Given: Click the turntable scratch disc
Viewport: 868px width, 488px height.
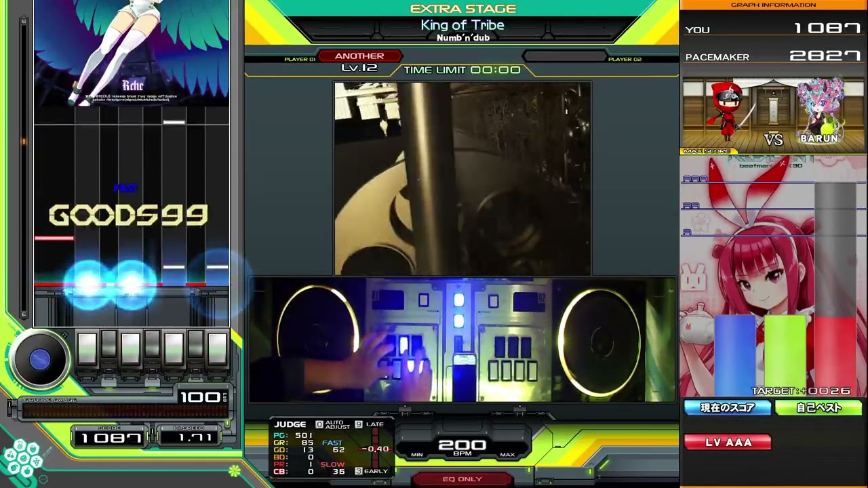Looking at the screenshot, I should click(40, 360).
